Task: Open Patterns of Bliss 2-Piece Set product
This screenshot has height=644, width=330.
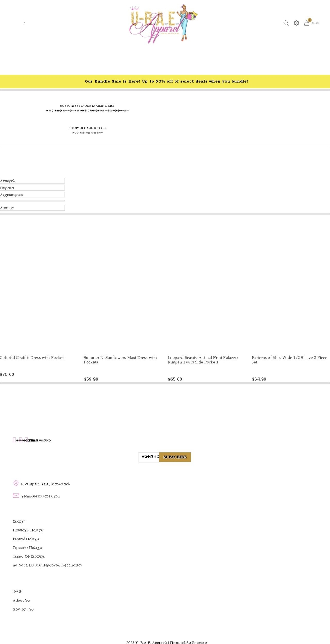Action: (289, 360)
